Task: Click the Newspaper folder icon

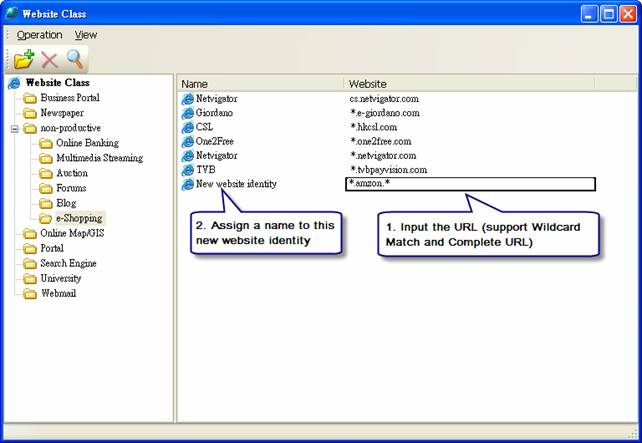Action: click(x=30, y=113)
